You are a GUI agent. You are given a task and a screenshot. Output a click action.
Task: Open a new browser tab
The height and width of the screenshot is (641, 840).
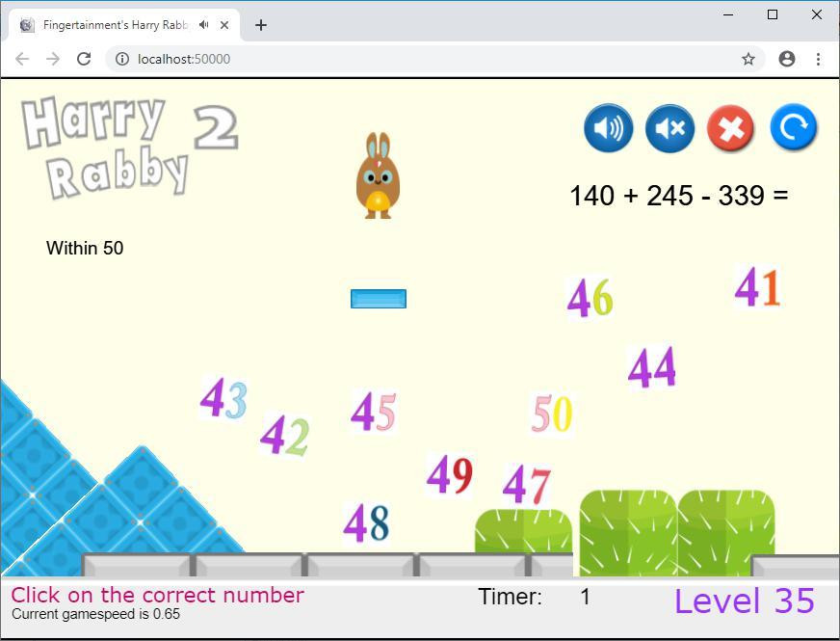(x=261, y=25)
